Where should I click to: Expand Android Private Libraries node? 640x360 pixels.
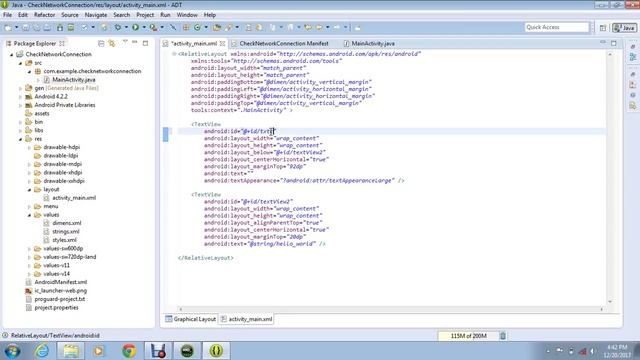(x=20, y=105)
